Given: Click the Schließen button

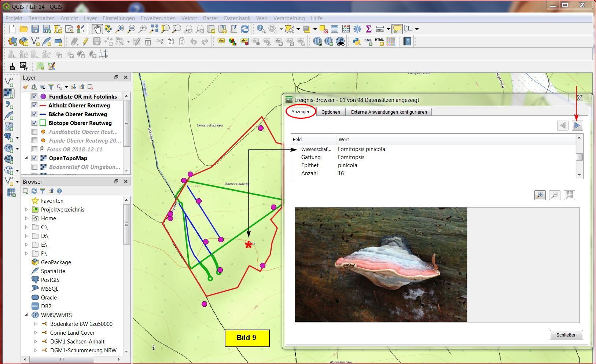Looking at the screenshot, I should (x=566, y=335).
